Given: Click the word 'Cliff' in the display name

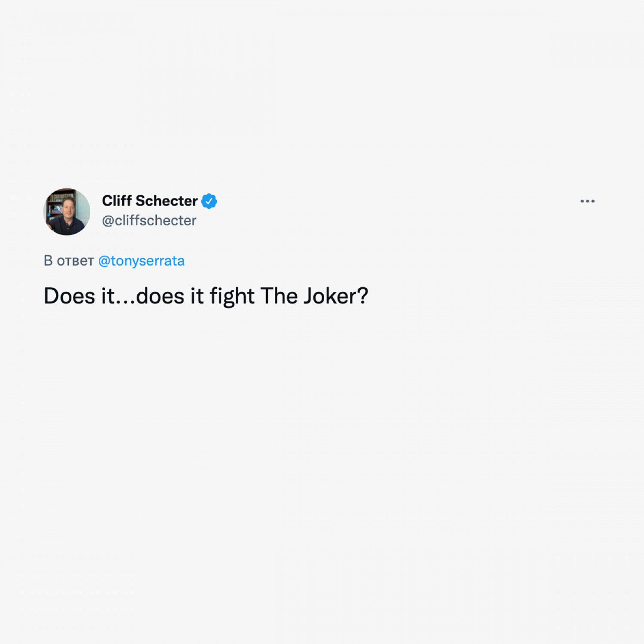Looking at the screenshot, I should (x=117, y=200).
